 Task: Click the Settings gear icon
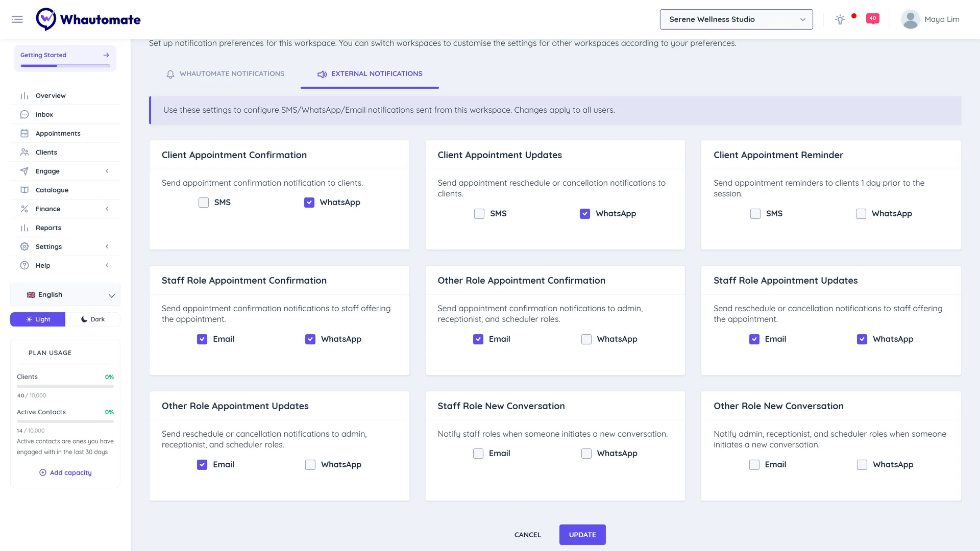[24, 247]
